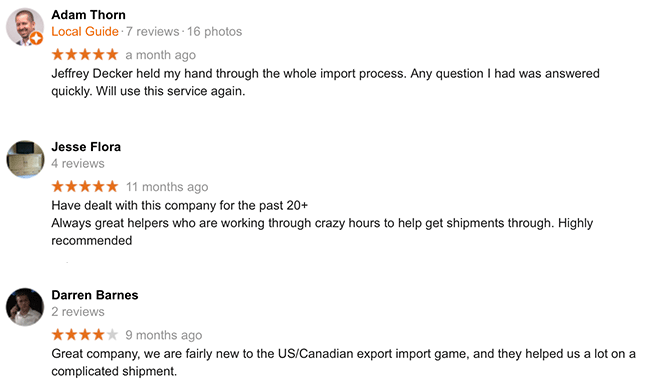
Task: Click Adam Thorn's 16 photos count
Action: pyautogui.click(x=214, y=31)
